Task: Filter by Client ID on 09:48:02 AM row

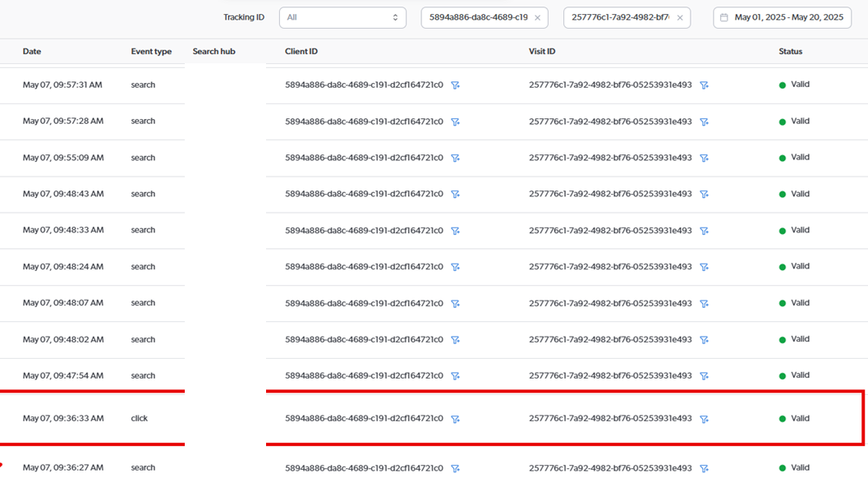Action: (455, 340)
